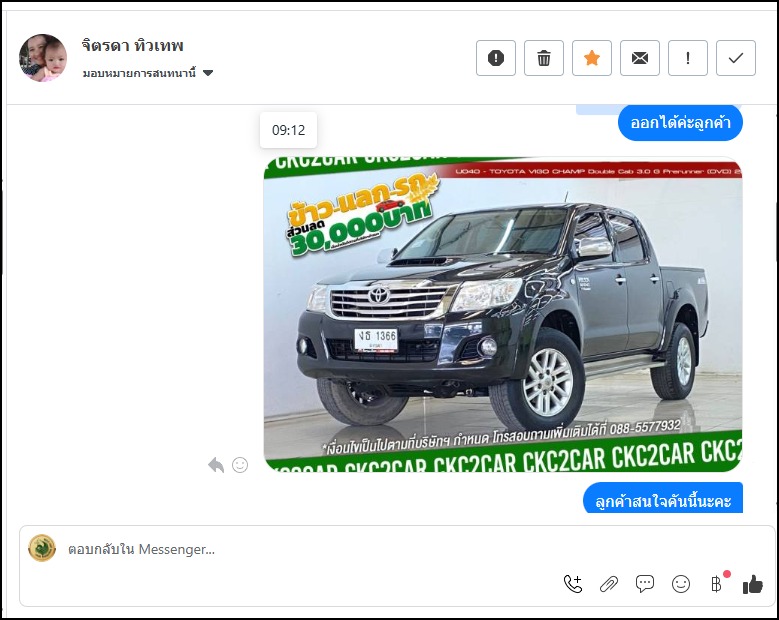Screen dimensions: 779x620
Task: Mark conversation as spam with exclamation circle icon
Action: click(x=496, y=58)
